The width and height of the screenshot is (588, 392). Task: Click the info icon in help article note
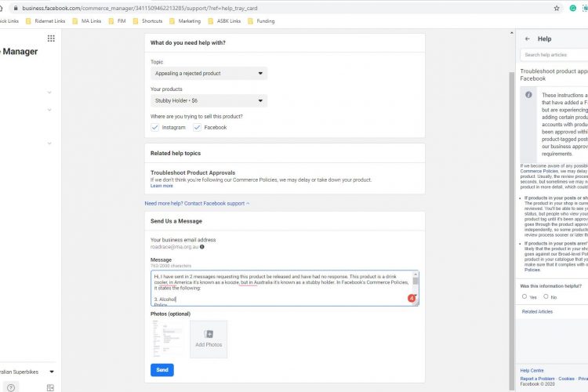[x=528, y=95]
